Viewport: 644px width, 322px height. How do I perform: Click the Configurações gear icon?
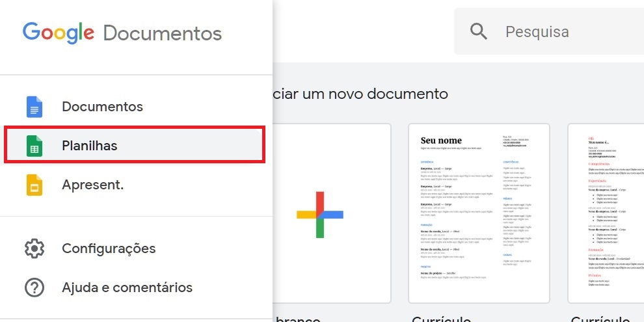34,248
